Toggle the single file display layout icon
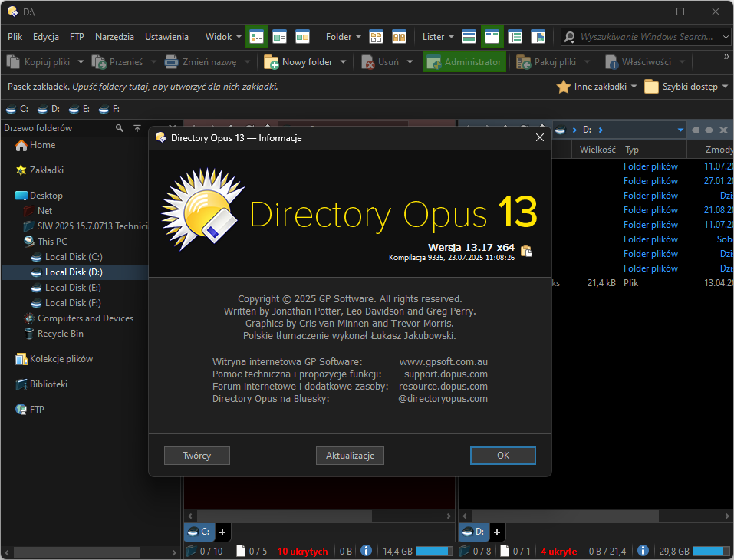Viewport: 734px width, 560px height. pyautogui.click(x=279, y=37)
